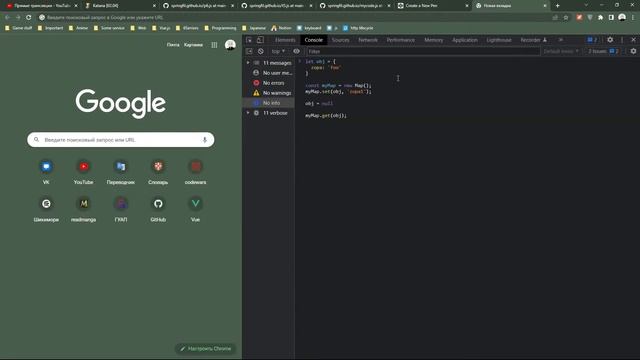Screen dimensions: 640x360
Task: Open the codewars shortcut
Action: click(196, 171)
